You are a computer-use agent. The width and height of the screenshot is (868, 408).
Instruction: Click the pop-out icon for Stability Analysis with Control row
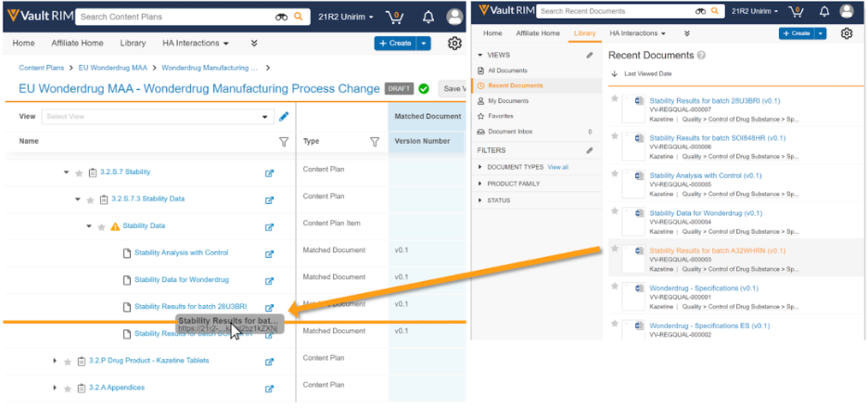[270, 253]
